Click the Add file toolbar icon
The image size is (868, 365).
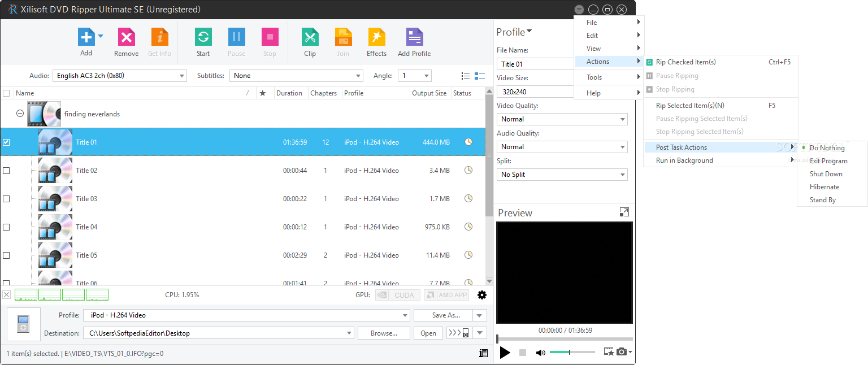[x=86, y=37]
